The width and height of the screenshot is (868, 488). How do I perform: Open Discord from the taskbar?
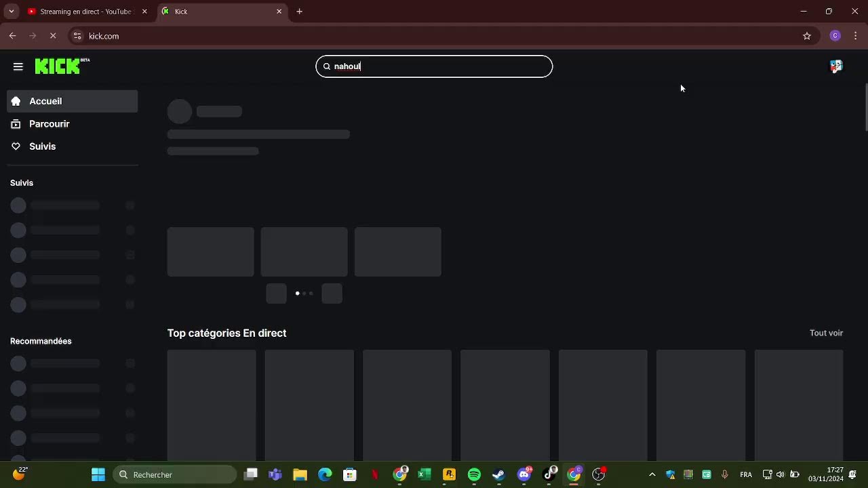[x=524, y=474]
